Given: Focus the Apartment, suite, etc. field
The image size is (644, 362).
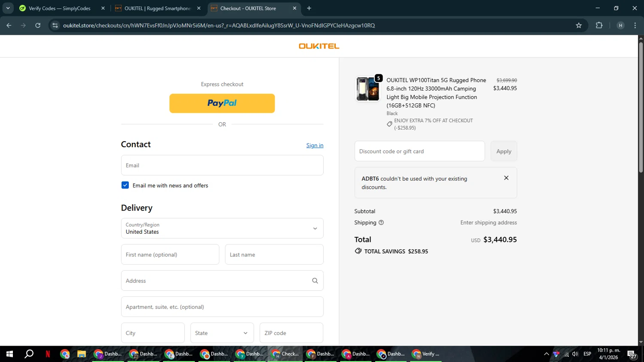Looking at the screenshot, I should pos(222,307).
